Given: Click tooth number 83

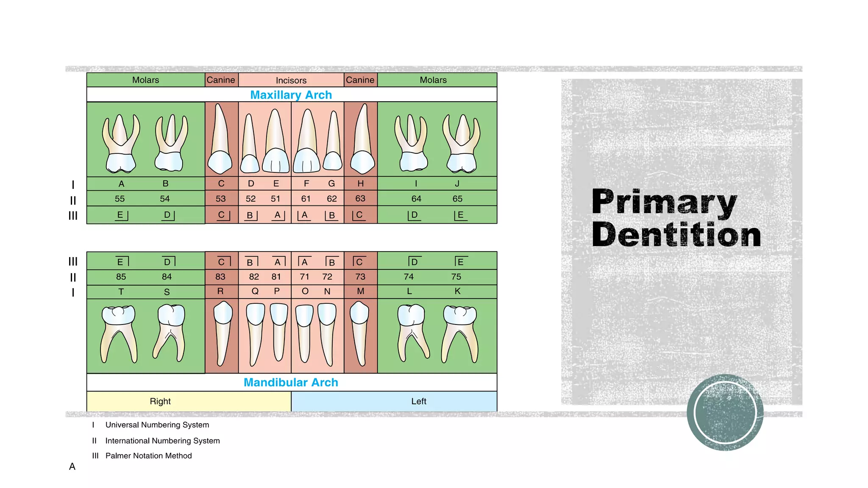Looking at the screenshot, I should click(220, 277).
